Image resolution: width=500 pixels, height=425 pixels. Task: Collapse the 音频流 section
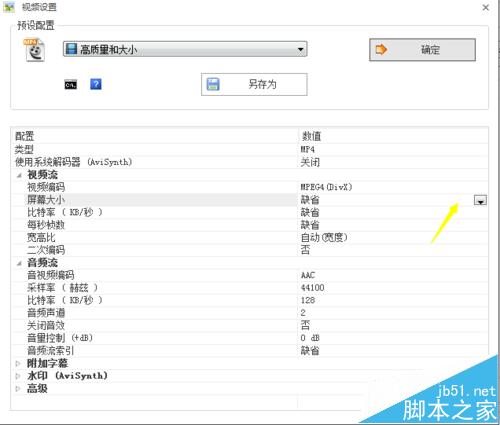(19, 263)
